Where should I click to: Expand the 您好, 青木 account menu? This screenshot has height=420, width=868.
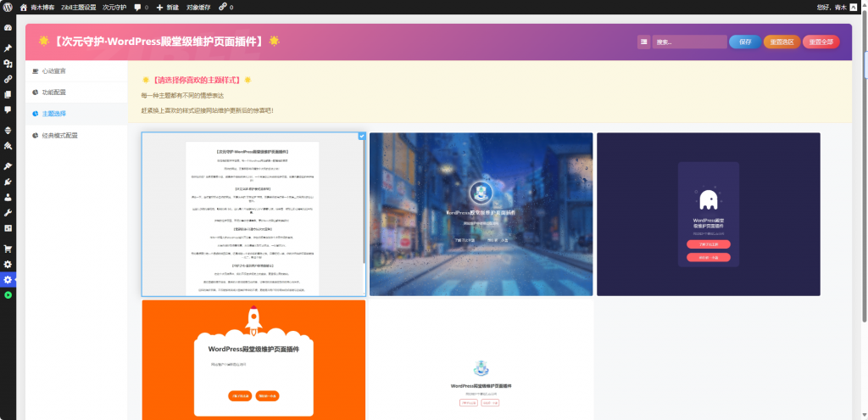tap(836, 7)
